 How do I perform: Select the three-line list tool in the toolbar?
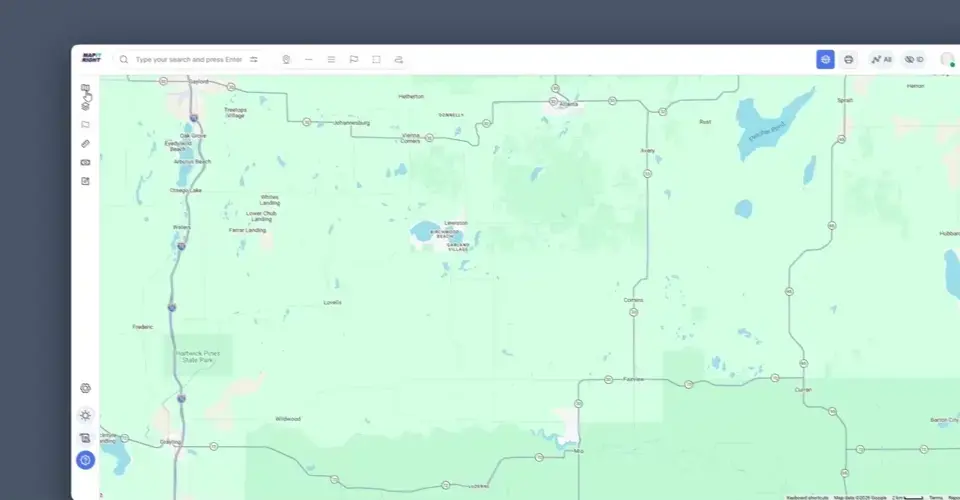pyautogui.click(x=331, y=59)
